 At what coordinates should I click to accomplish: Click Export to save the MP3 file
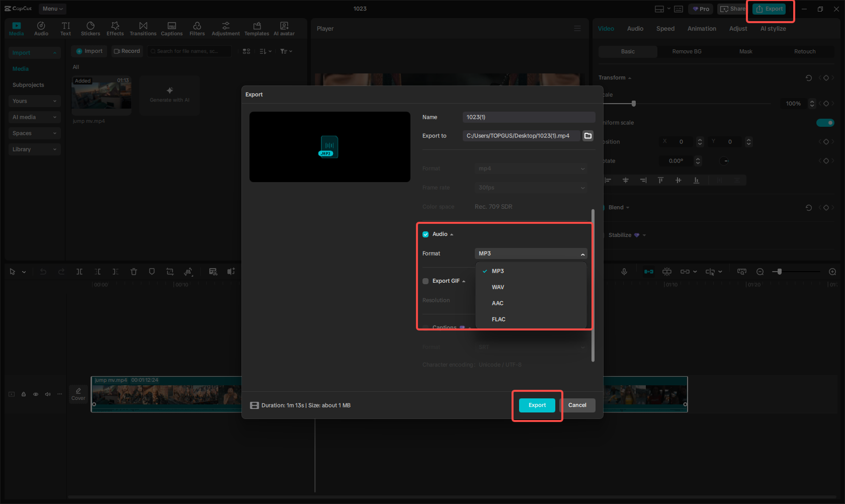click(x=537, y=405)
